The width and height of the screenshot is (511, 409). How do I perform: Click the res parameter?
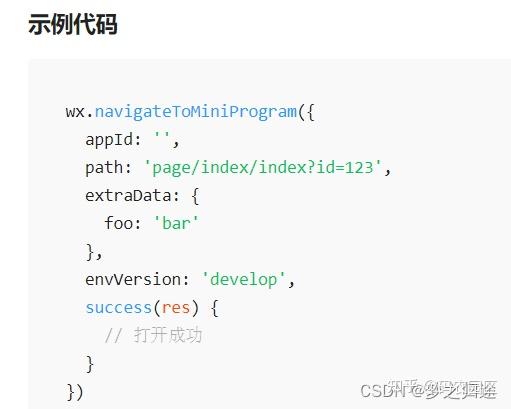176,308
